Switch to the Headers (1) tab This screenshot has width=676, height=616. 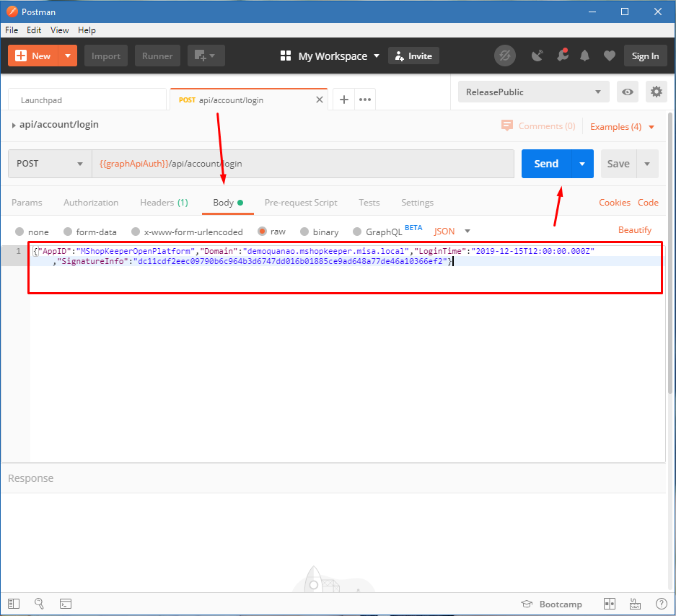click(x=164, y=203)
